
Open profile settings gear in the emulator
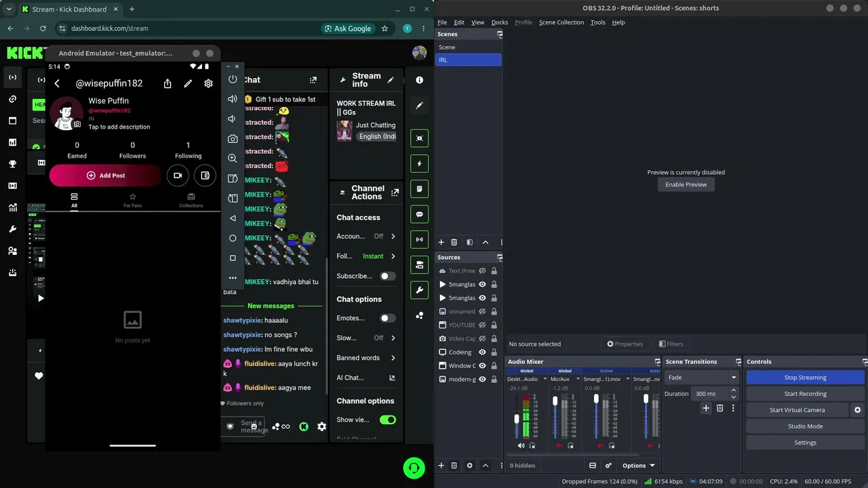point(208,83)
